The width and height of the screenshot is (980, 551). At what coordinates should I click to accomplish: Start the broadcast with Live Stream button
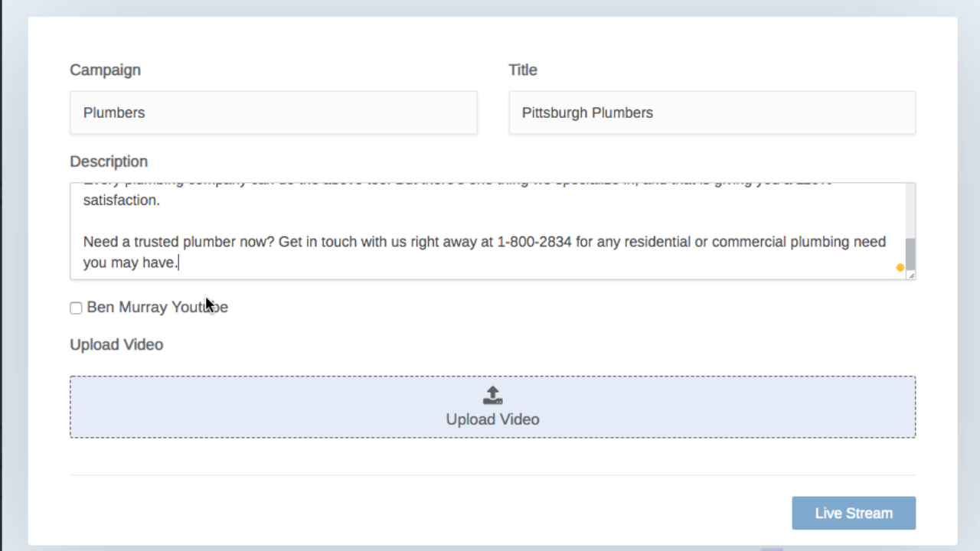coord(854,514)
